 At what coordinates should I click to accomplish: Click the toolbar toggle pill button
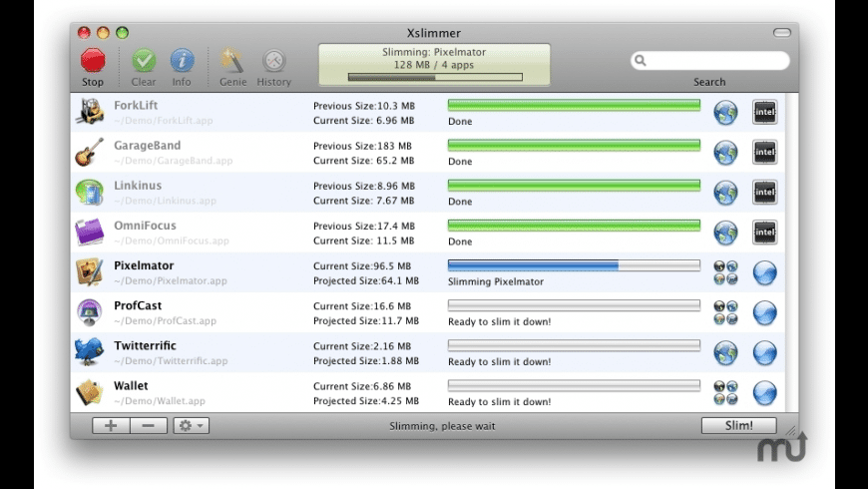pyautogui.click(x=781, y=33)
